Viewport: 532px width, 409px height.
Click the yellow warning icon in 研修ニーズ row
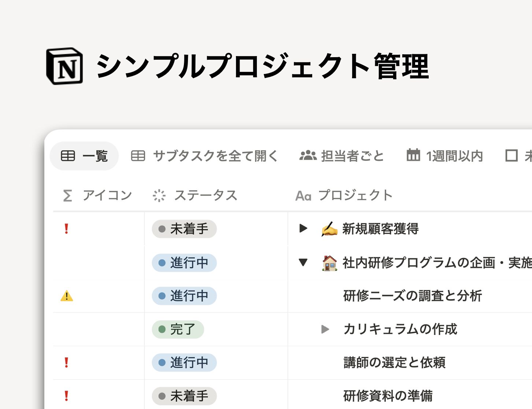pos(67,296)
